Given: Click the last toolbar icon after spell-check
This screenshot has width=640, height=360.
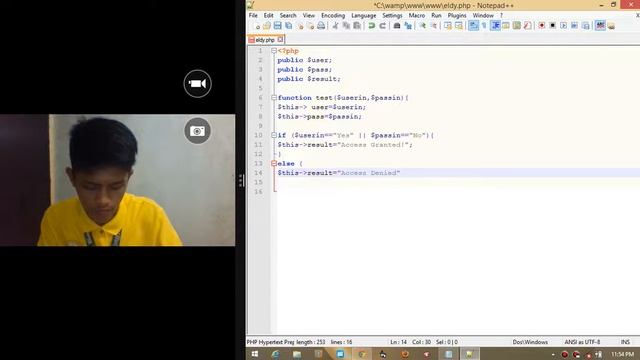Looking at the screenshot, I should click(611, 26).
